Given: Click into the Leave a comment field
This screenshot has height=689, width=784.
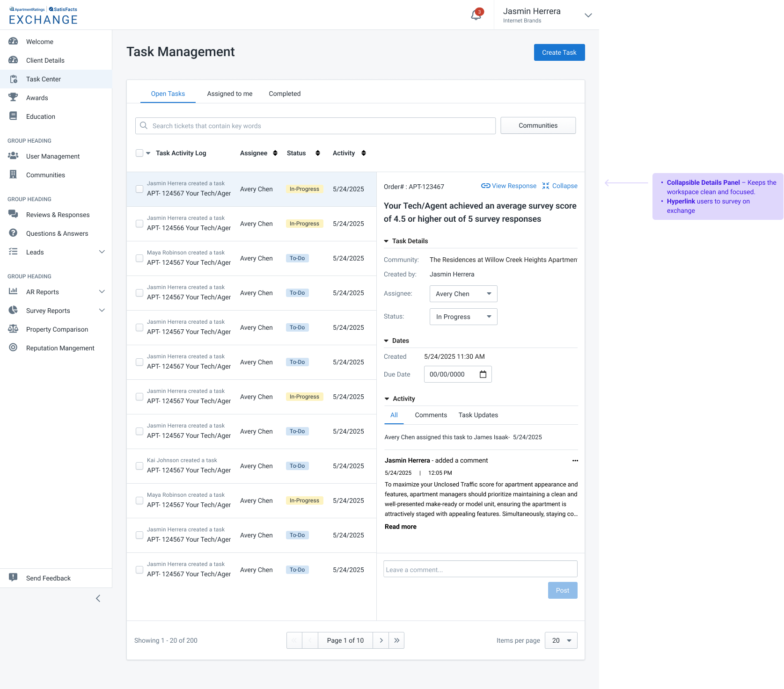Looking at the screenshot, I should [x=480, y=569].
